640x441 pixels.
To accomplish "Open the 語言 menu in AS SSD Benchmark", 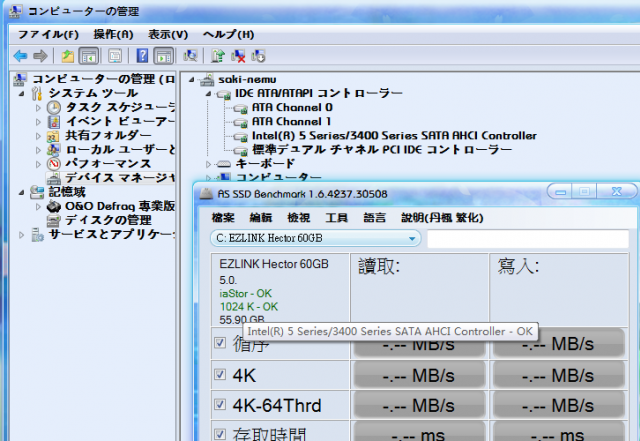I will pos(374,218).
